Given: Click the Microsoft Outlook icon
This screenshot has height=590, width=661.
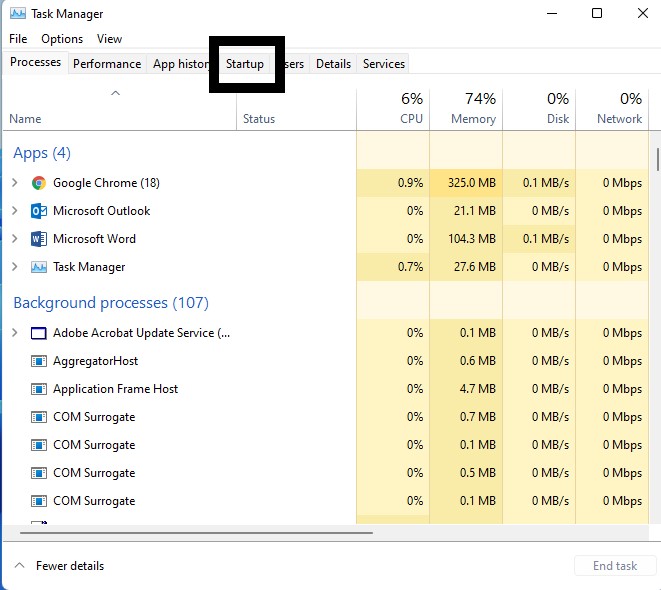Looking at the screenshot, I should click(39, 211).
